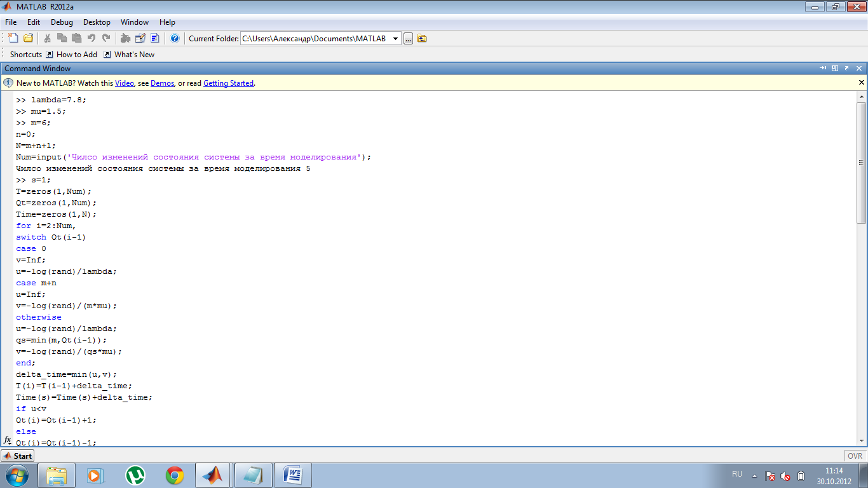This screenshot has width=868, height=488.
Task: Open Windows Explorer from taskbar
Action: (x=57, y=475)
